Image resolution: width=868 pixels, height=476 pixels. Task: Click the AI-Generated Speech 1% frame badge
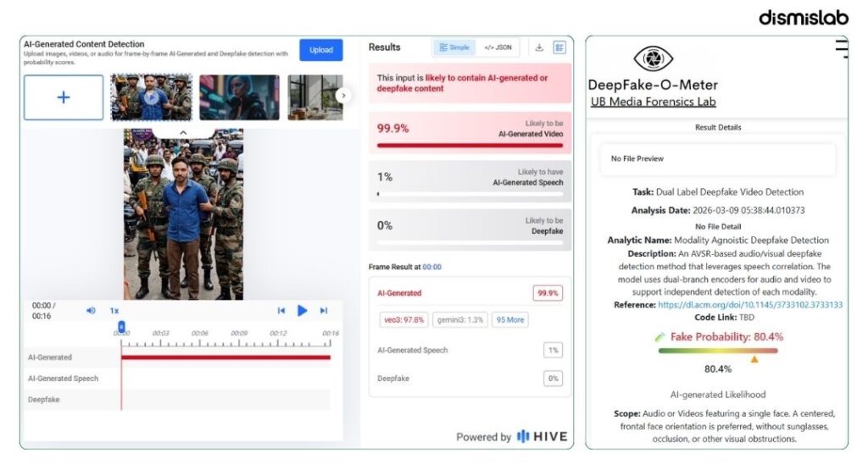pos(553,351)
